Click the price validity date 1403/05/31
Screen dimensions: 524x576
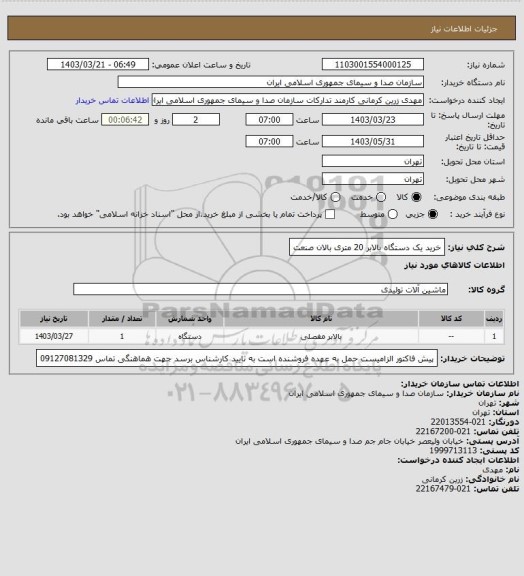[373, 141]
